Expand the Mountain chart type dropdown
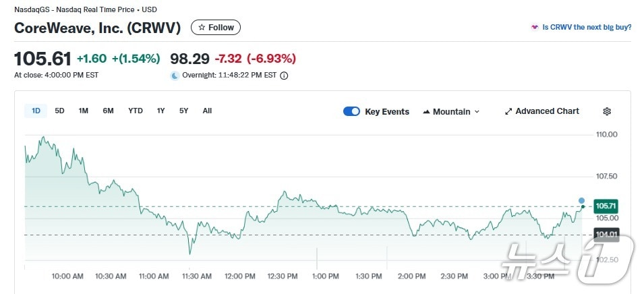The image size is (644, 294). (x=451, y=111)
